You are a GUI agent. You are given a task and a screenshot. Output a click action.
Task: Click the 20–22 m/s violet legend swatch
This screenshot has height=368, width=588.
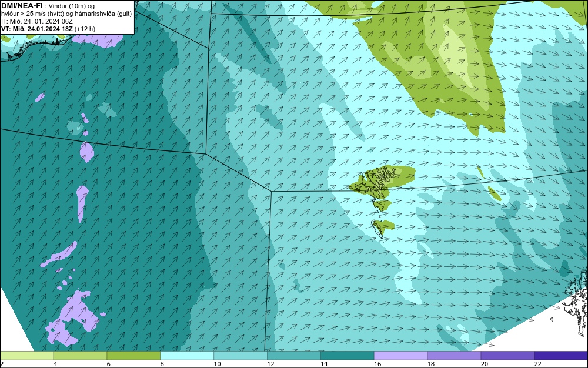pyautogui.click(x=508, y=355)
